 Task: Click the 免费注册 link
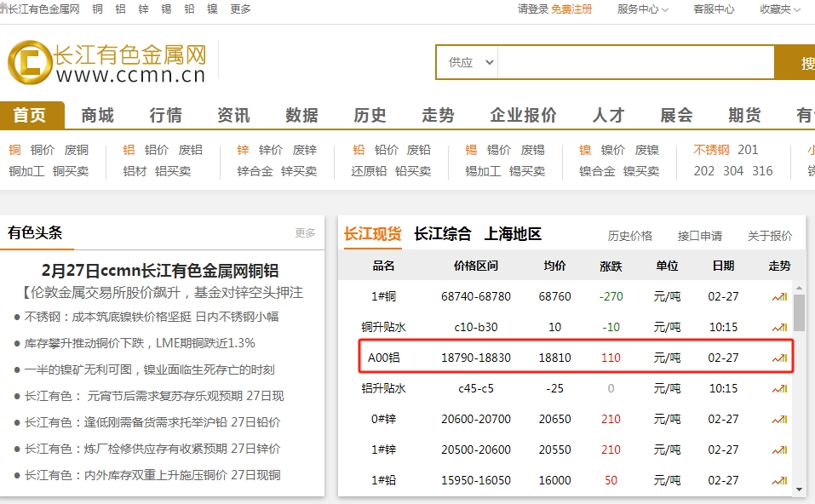(x=571, y=9)
